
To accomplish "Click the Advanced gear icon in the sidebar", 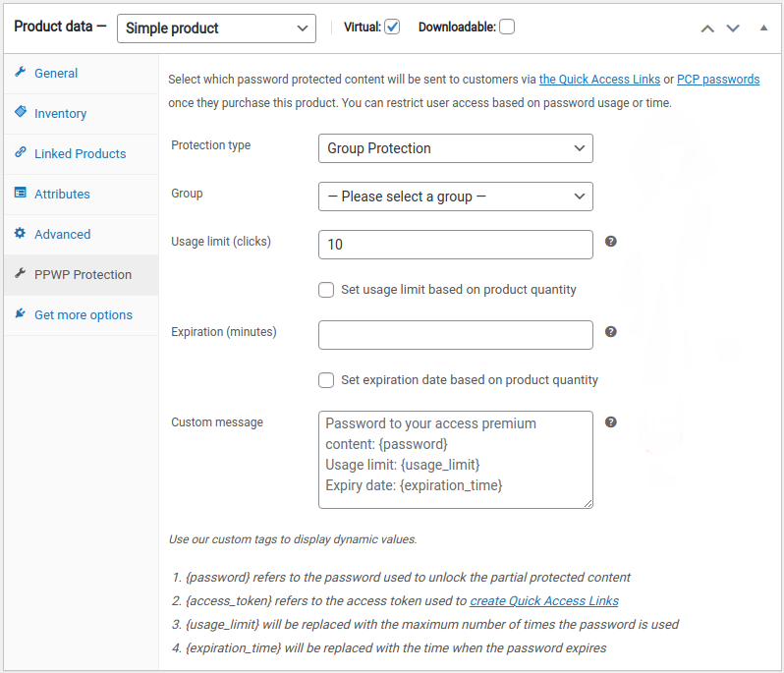I will pyautogui.click(x=21, y=234).
